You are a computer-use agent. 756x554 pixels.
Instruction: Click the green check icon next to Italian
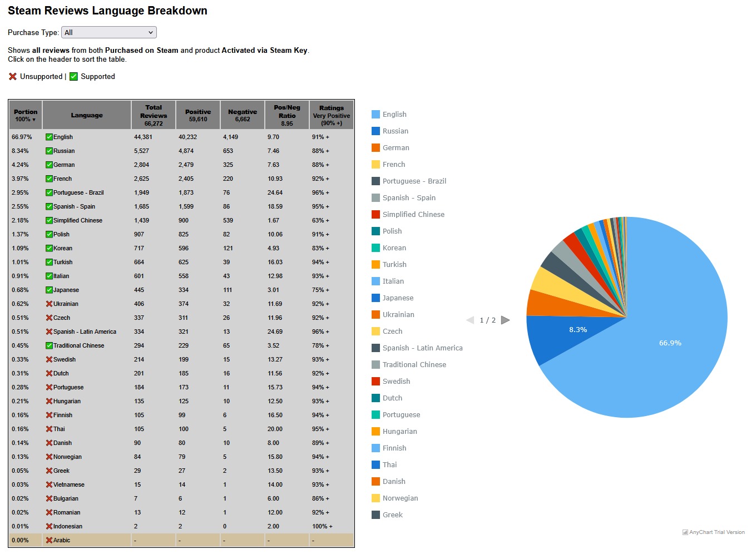pos(49,276)
